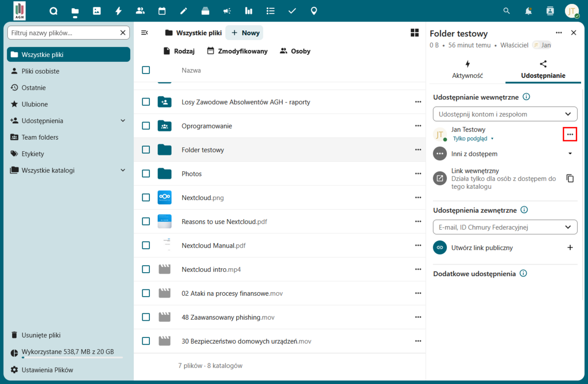Expand the Inni z dostępem list

[x=570, y=154]
